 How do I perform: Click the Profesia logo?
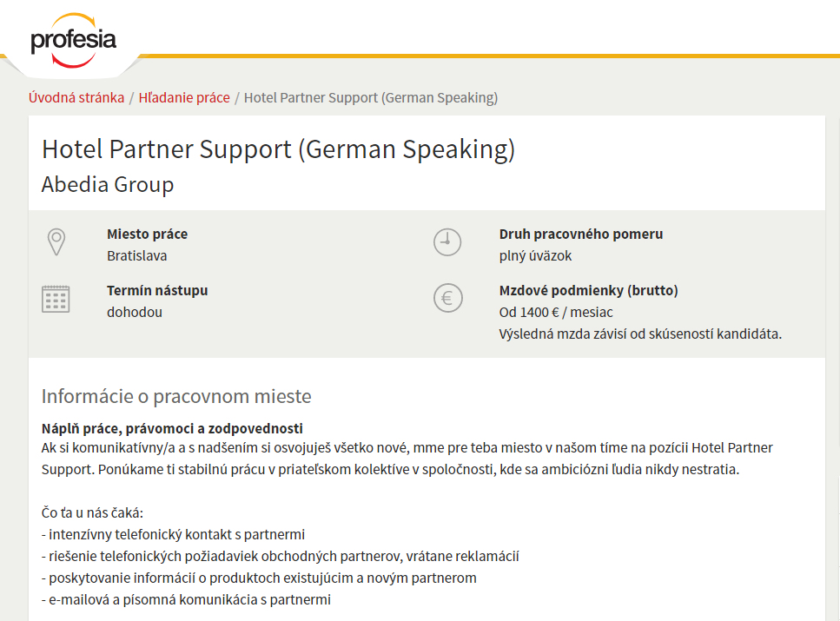point(73,41)
